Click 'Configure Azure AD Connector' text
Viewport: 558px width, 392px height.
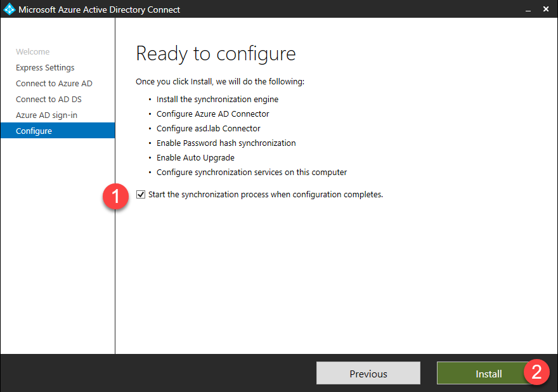click(x=213, y=114)
